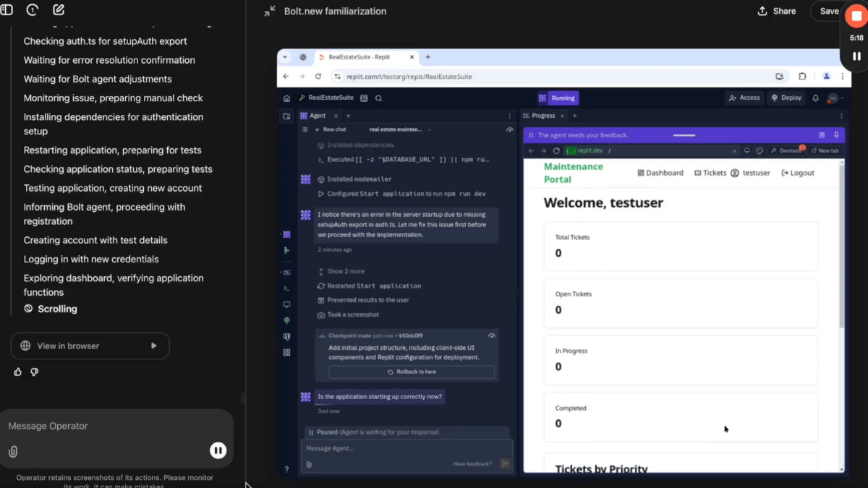Attach a file with Operator paperclip
The width and height of the screenshot is (868, 488).
tap(13, 451)
